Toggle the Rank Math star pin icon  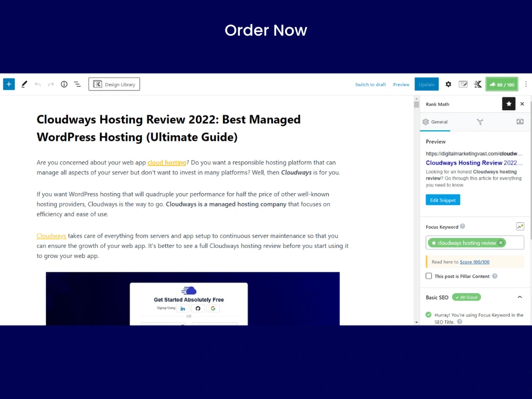click(509, 104)
